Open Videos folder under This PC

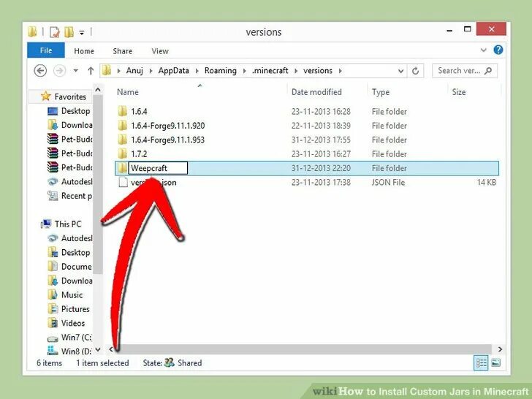73,323
